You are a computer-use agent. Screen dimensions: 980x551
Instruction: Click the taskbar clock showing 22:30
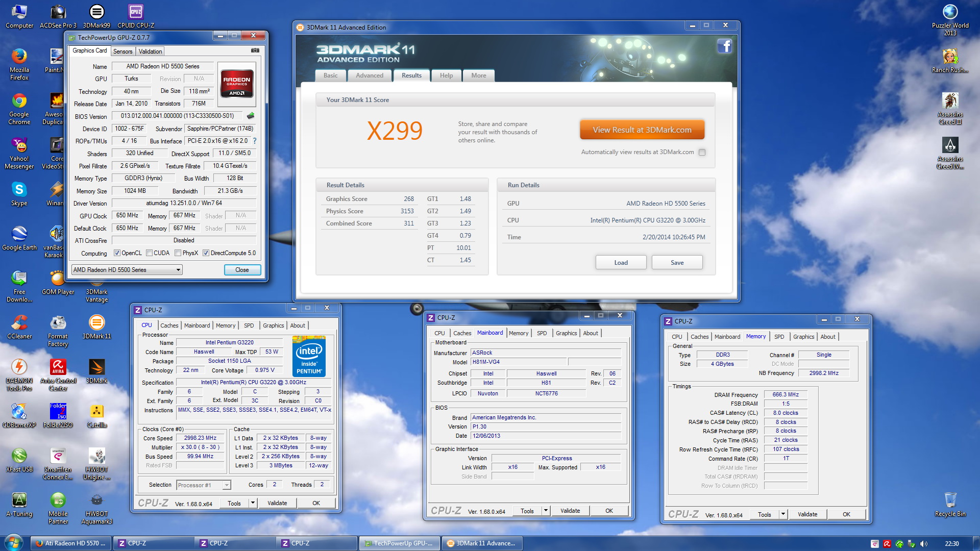click(951, 544)
